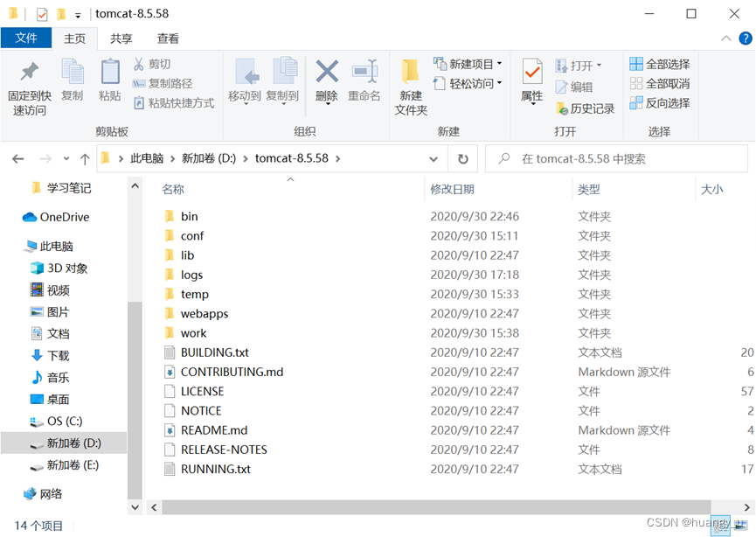Open the 下载 folder in sidebar
756x537 pixels.
pos(50,356)
